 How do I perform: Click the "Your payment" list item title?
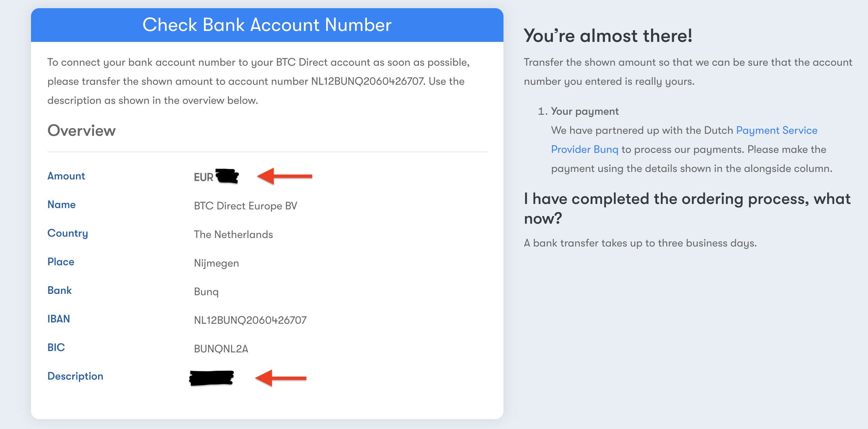pyautogui.click(x=585, y=111)
